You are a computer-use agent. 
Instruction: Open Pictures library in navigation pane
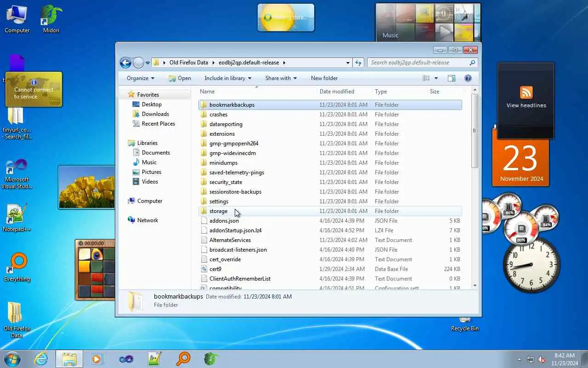point(151,172)
